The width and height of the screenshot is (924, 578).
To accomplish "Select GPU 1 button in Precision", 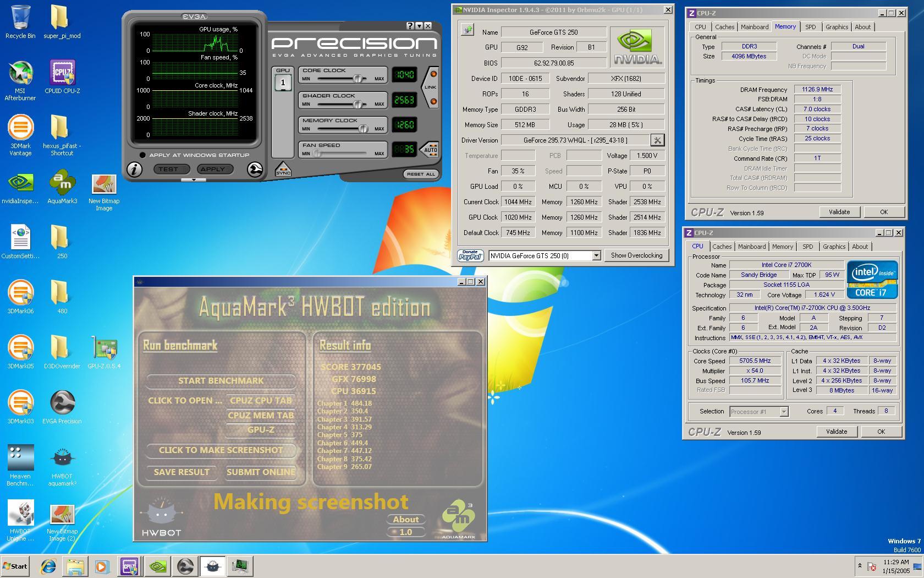I will point(283,83).
